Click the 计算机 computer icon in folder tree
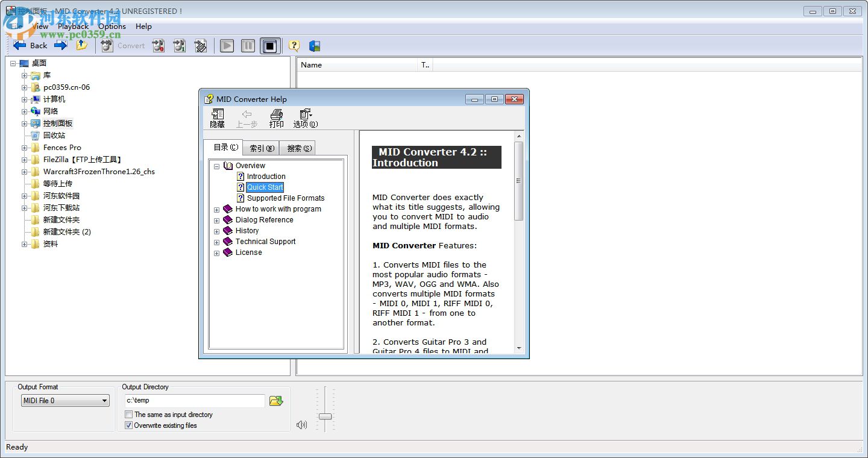This screenshot has width=868, height=458. (x=36, y=99)
